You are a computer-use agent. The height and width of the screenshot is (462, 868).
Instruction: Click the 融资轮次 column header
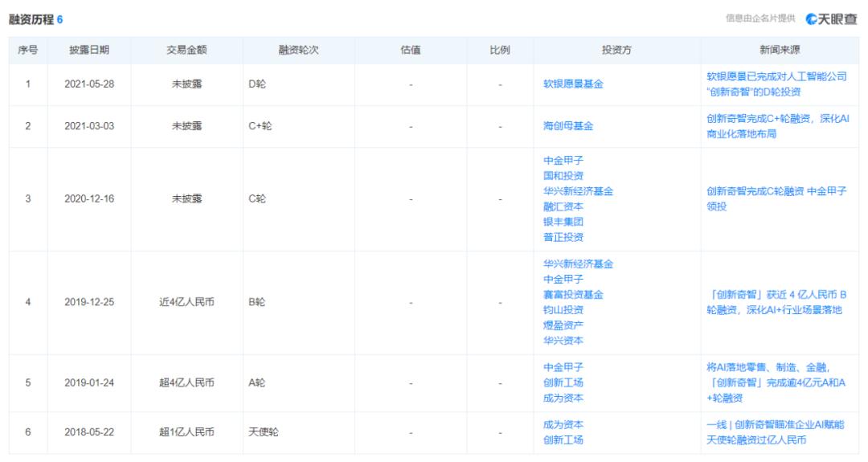(x=298, y=50)
